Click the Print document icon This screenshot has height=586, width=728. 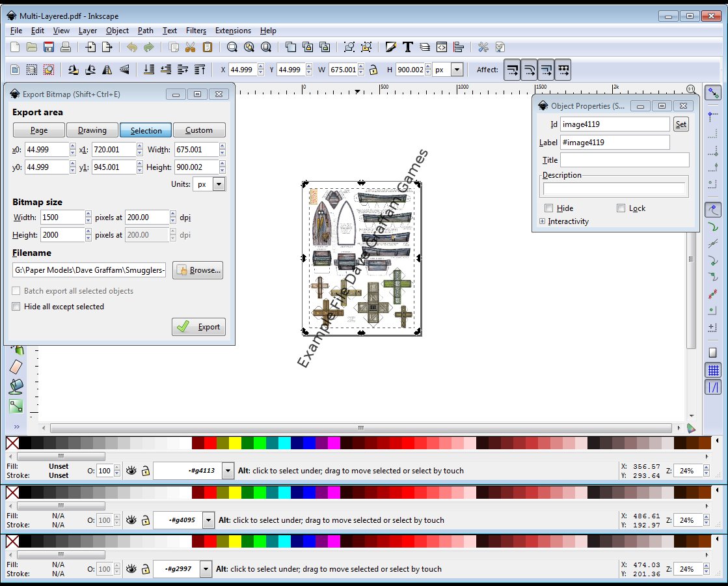[65, 47]
